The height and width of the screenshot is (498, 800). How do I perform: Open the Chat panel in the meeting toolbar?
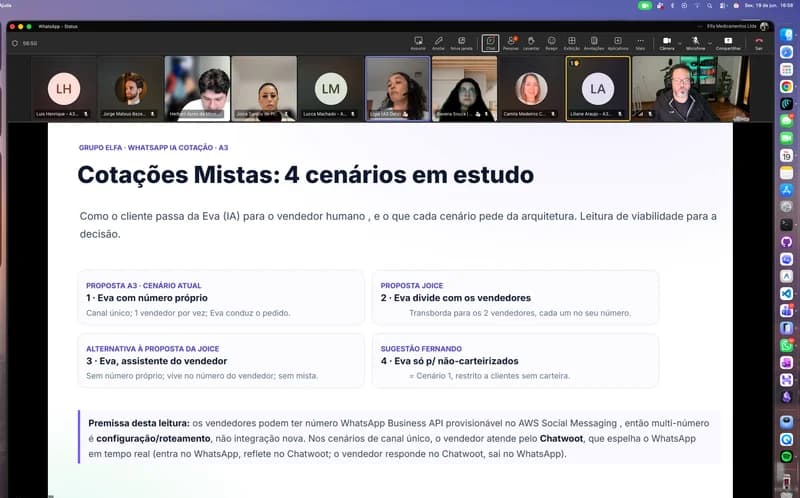[490, 43]
